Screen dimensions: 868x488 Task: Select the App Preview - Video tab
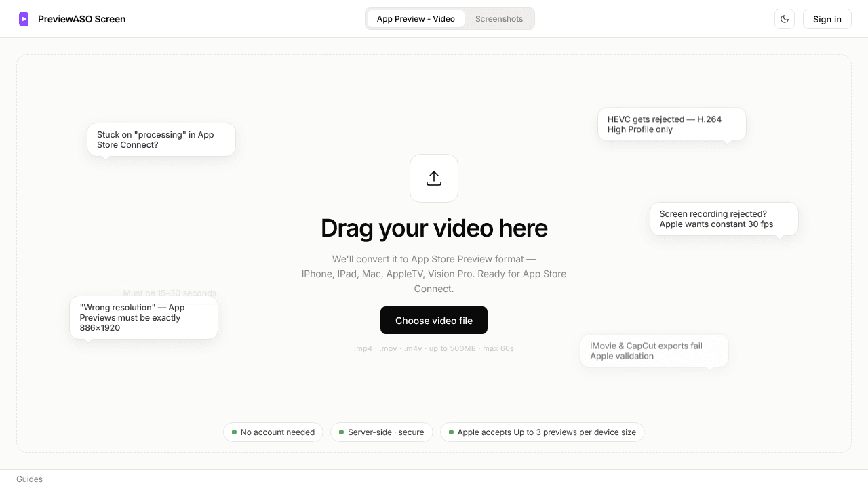point(416,19)
